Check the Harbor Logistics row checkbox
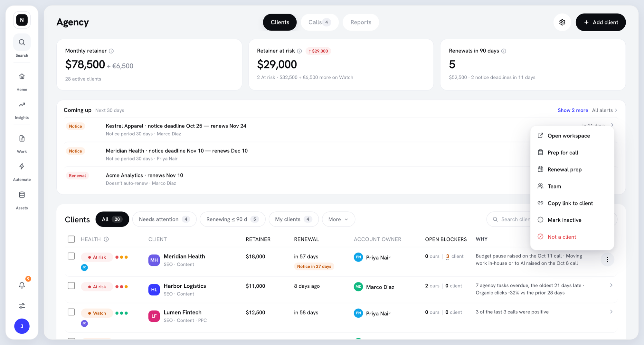The image size is (644, 345). (71, 286)
